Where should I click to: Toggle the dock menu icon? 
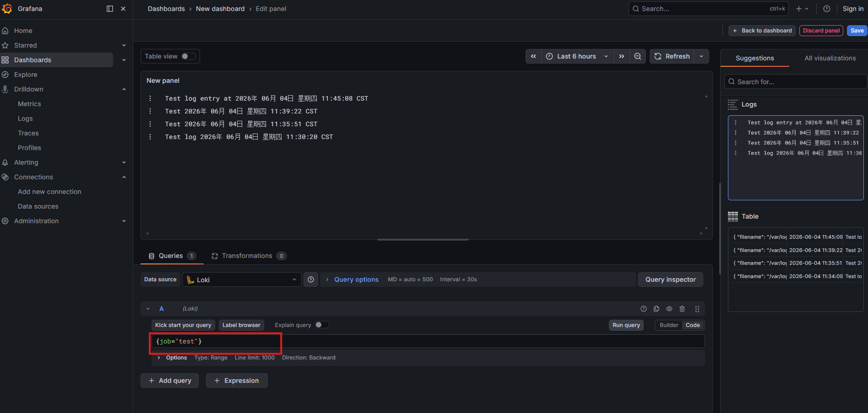coord(110,9)
